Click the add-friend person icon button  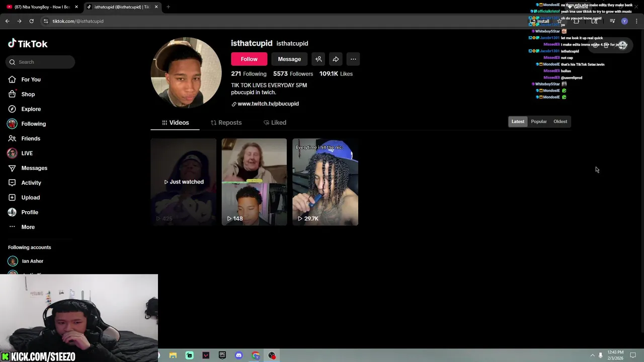click(318, 59)
